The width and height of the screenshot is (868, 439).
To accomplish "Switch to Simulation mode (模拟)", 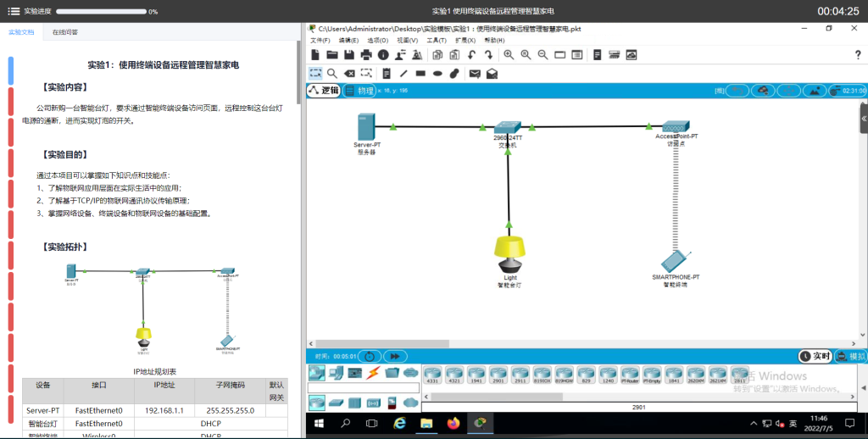I will (x=852, y=357).
